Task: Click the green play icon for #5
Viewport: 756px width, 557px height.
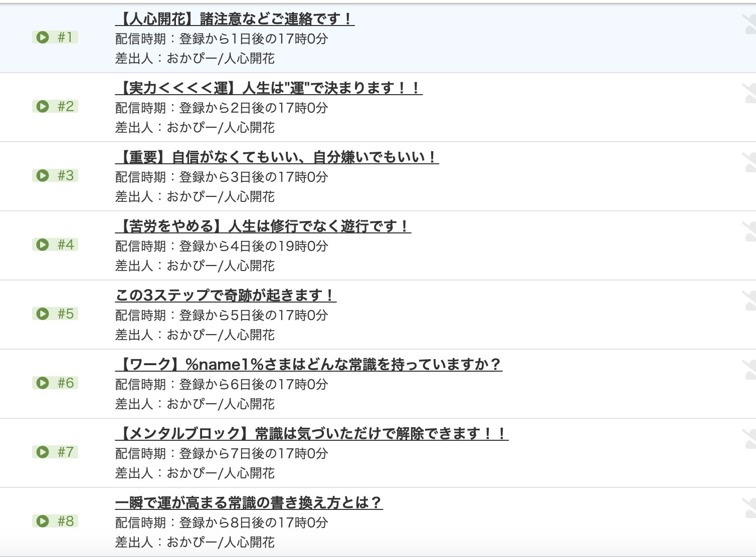Action: (43, 314)
